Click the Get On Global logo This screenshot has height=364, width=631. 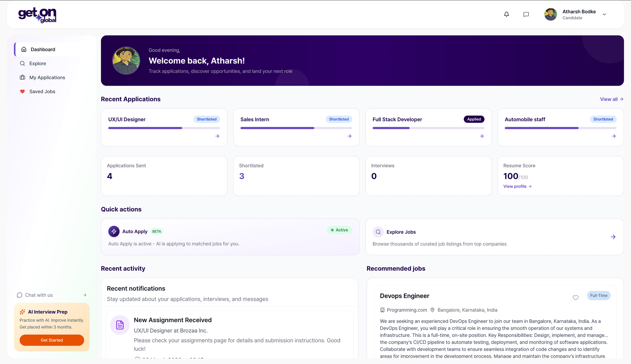click(37, 15)
